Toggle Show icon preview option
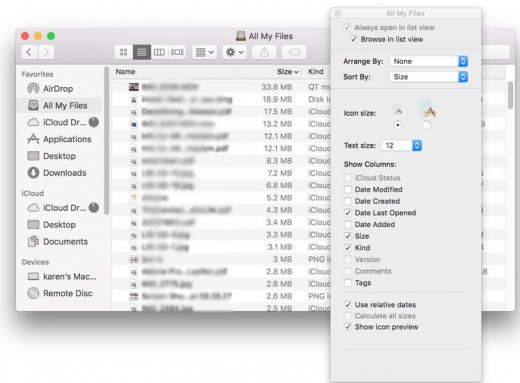 (x=348, y=327)
